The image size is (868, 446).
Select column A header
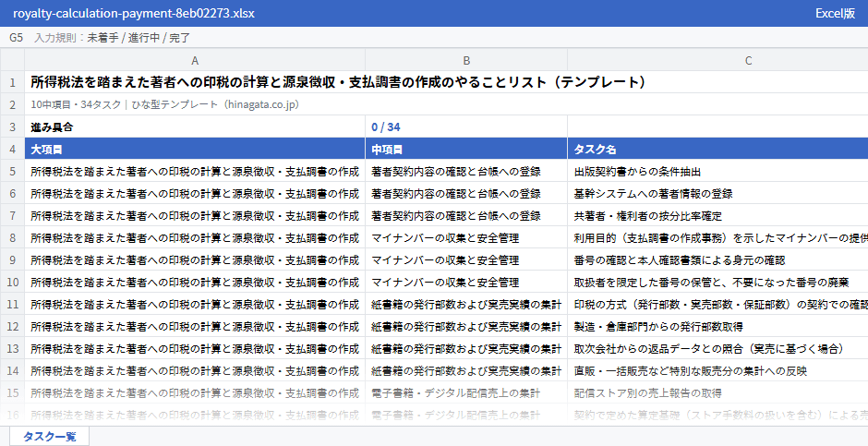(195, 60)
